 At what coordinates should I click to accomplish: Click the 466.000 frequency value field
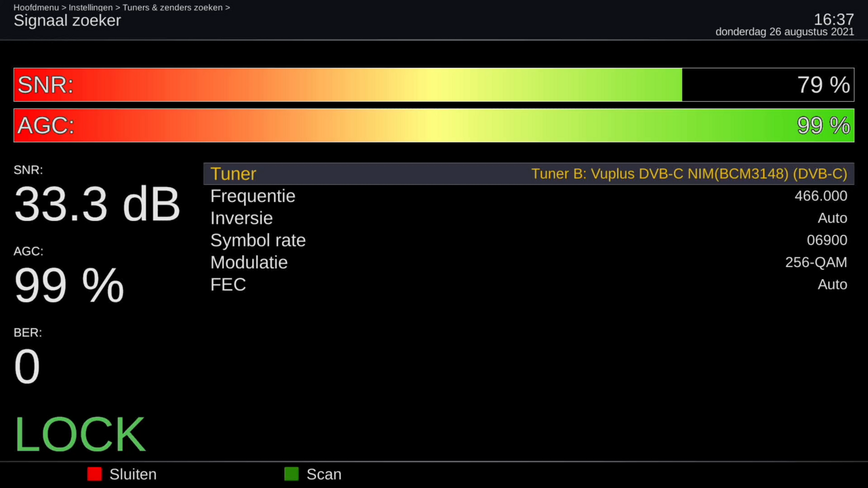821,197
